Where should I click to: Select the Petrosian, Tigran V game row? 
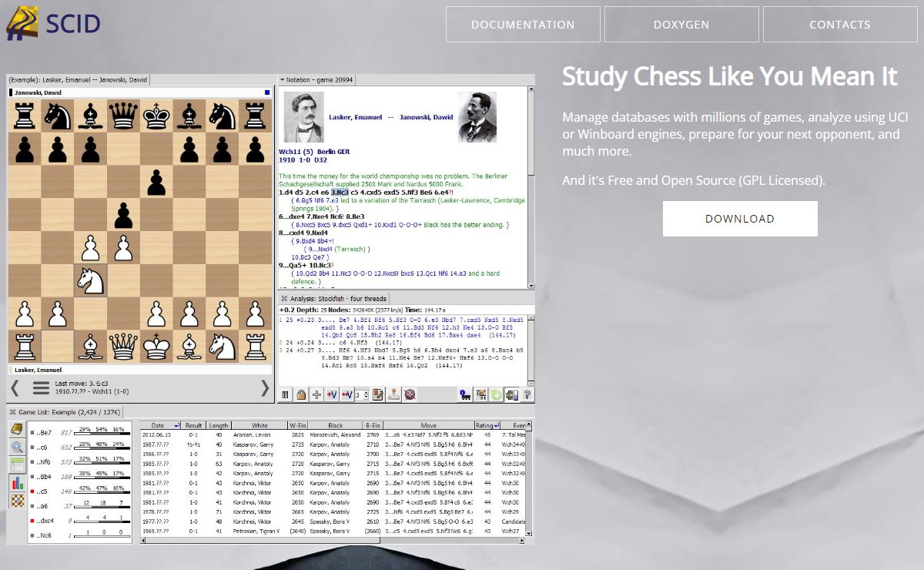333,531
